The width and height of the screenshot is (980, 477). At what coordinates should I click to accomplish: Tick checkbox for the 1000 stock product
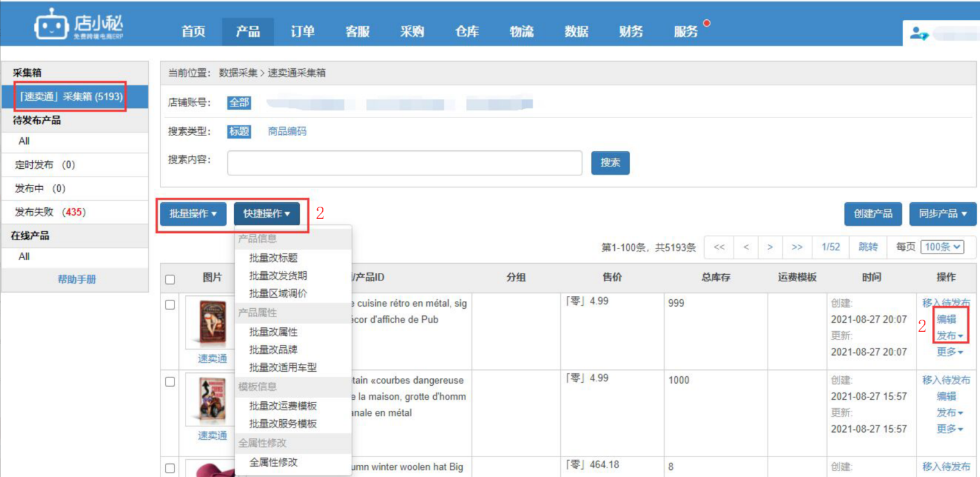pyautogui.click(x=170, y=382)
